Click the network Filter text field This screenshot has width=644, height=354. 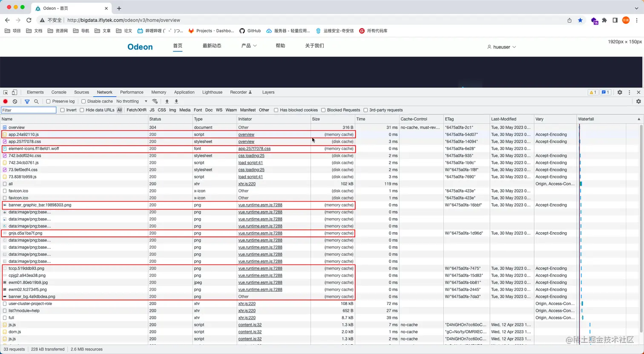[29, 110]
